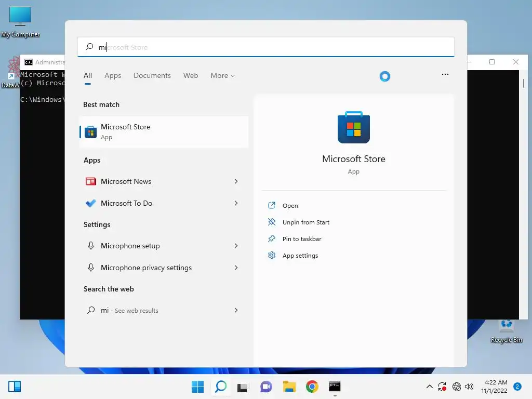Click the App settings gear icon
The width and height of the screenshot is (532, 399).
[271, 255]
